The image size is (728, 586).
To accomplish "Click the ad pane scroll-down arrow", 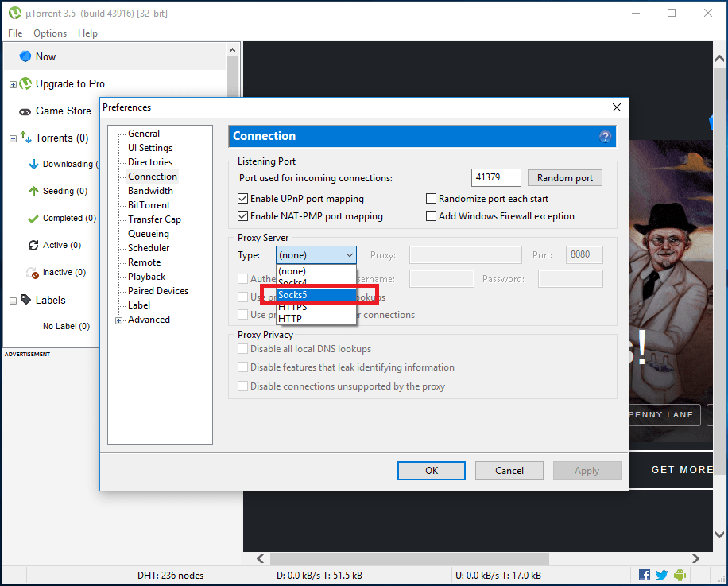I will [x=719, y=534].
